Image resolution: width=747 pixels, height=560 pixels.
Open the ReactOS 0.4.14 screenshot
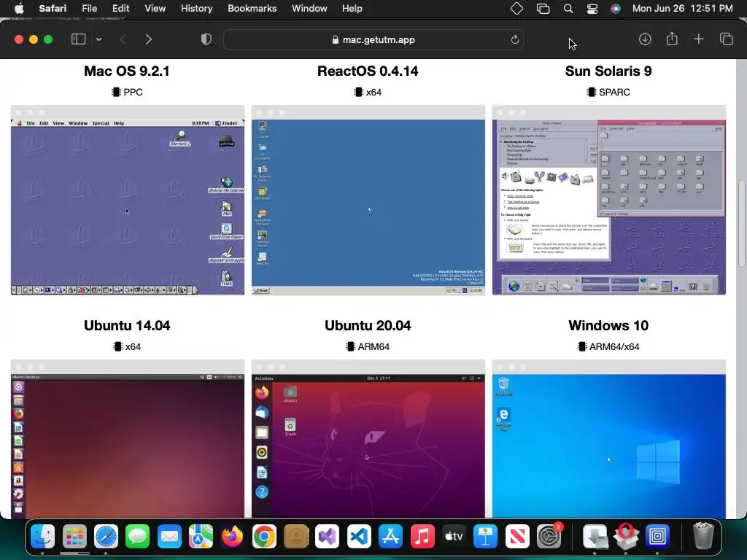tap(368, 200)
